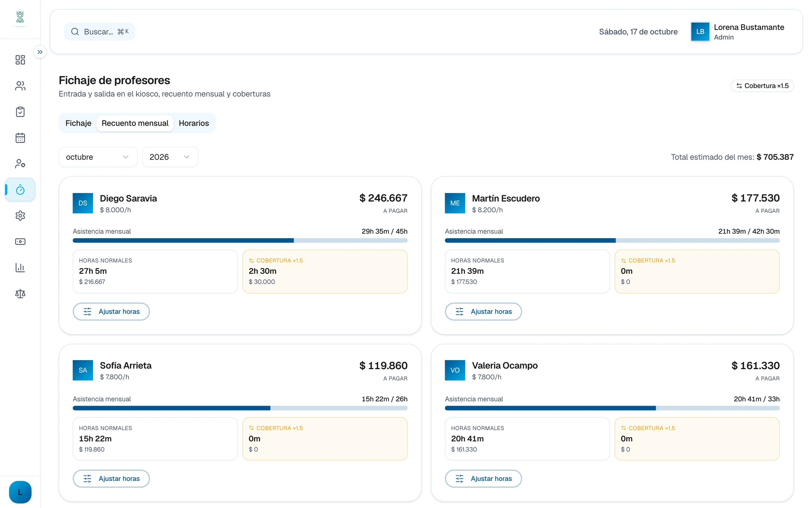
Task: Select the Recuento mensual tab
Action: (135, 123)
